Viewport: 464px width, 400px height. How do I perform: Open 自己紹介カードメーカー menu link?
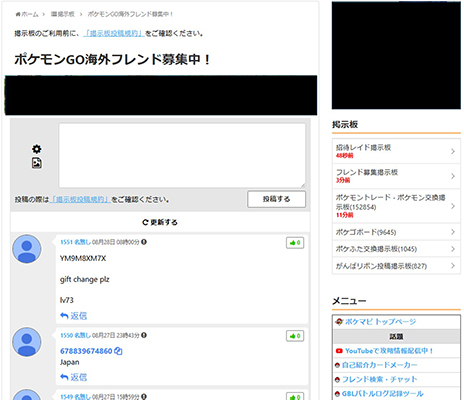(379, 365)
